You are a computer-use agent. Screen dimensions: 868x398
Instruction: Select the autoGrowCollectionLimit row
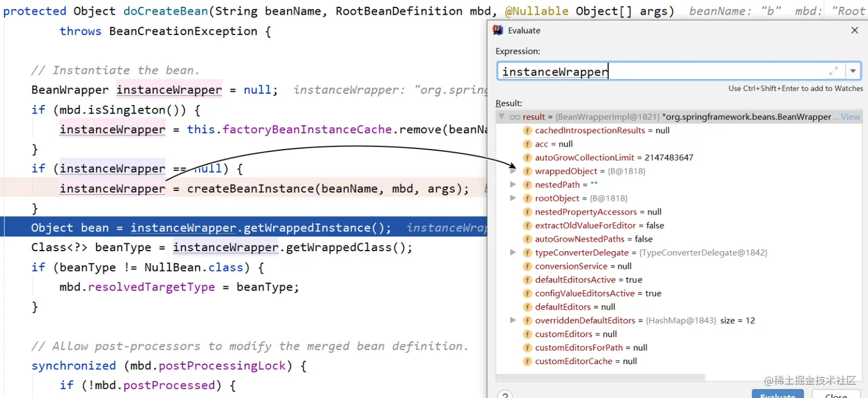[x=679, y=157]
